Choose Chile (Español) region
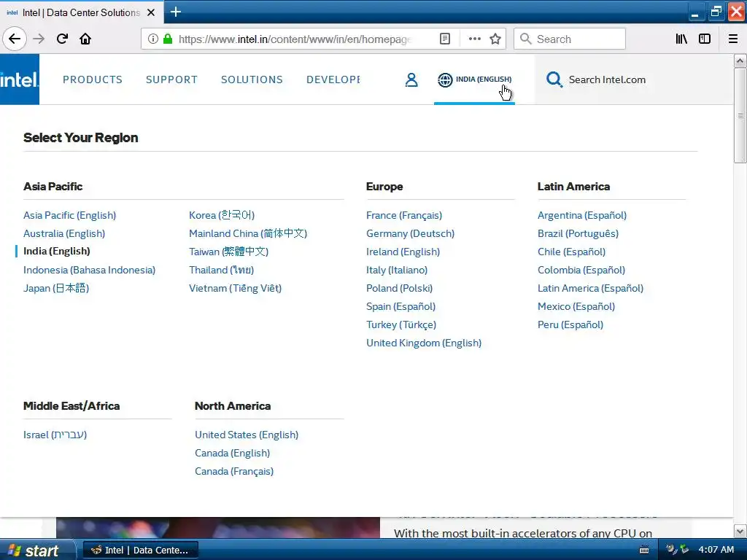 572,252
